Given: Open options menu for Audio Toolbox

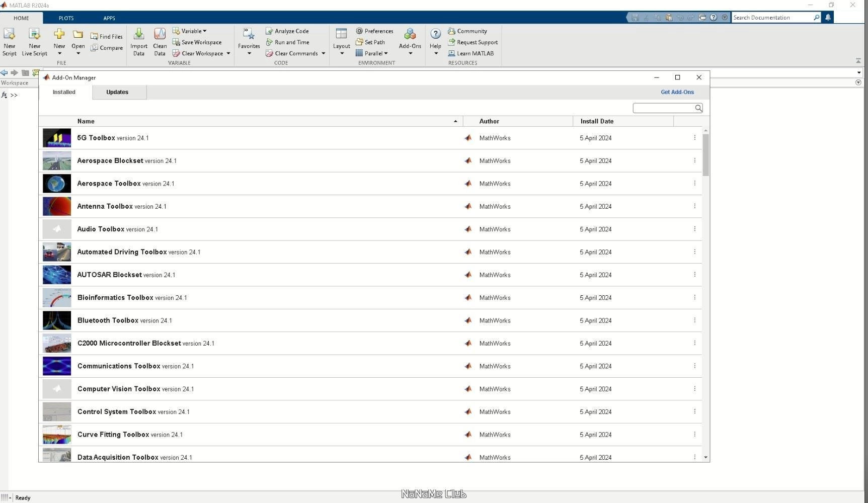Looking at the screenshot, I should 695,229.
